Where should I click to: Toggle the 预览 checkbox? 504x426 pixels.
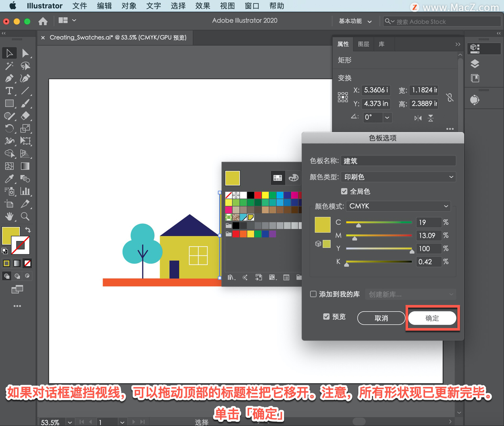pos(326,317)
